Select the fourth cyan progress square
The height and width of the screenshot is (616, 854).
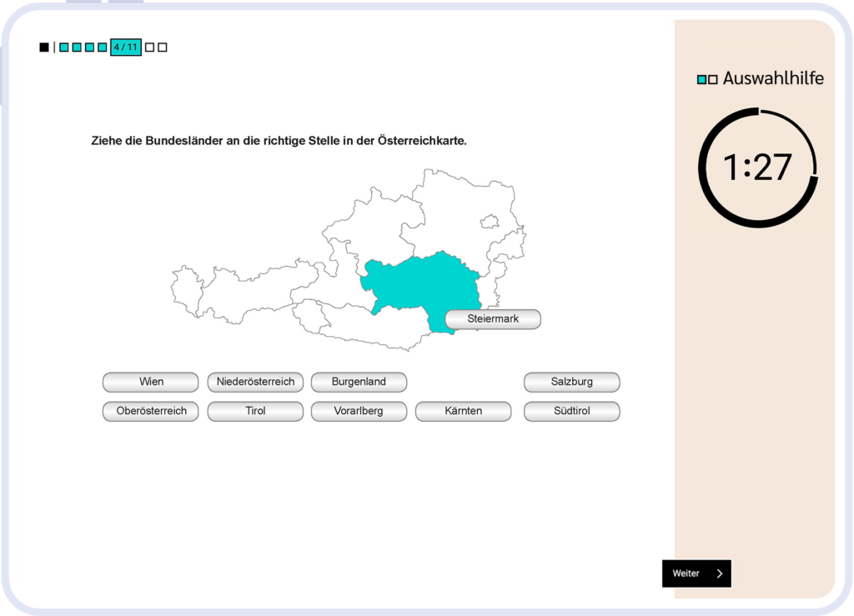(103, 48)
